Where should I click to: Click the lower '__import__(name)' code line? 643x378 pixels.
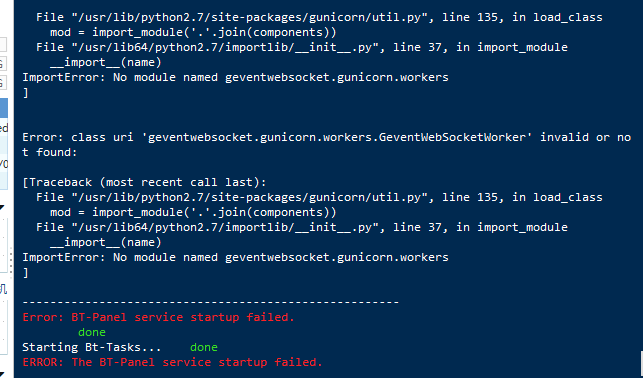[x=106, y=243]
